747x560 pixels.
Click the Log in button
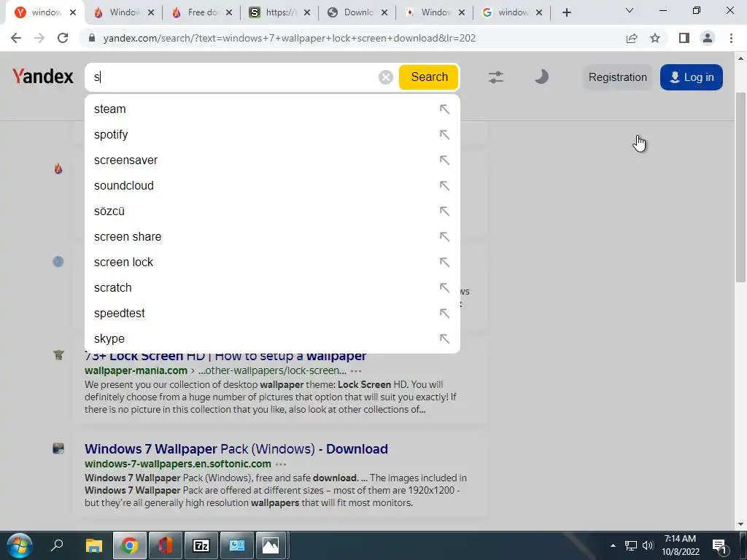(x=692, y=77)
